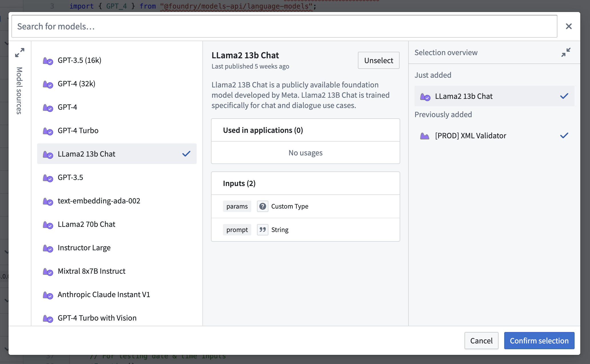Uncheck [PROD] XML Validator in Previously added
The height and width of the screenshot is (364, 590).
click(564, 135)
